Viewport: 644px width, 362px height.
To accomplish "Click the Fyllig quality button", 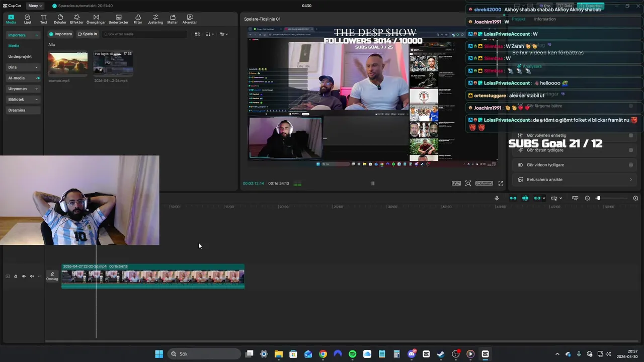I will [456, 184].
